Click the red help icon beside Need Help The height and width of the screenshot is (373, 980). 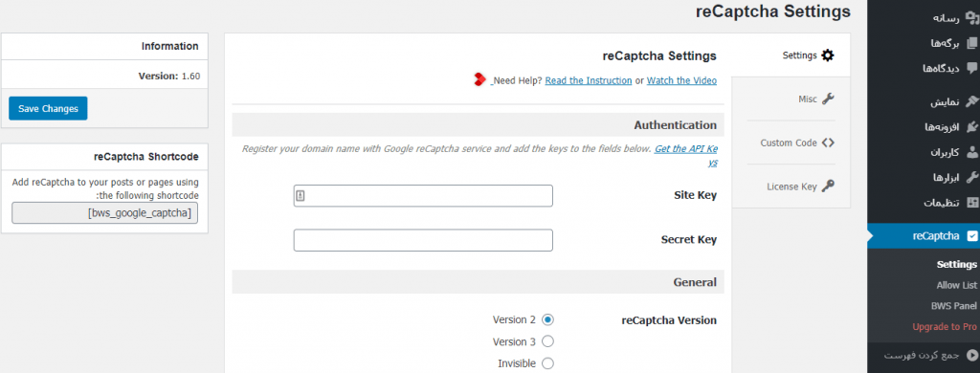point(480,80)
